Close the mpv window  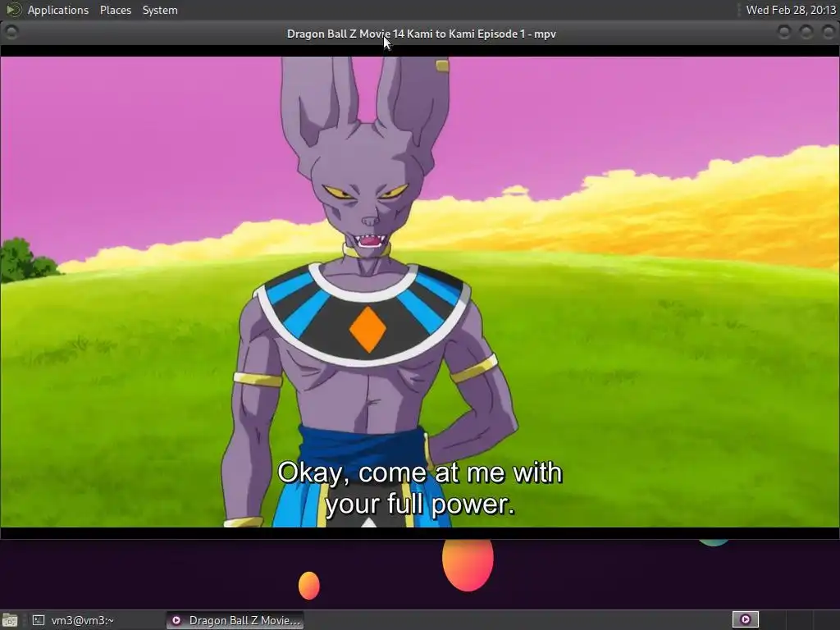pyautogui.click(x=828, y=32)
